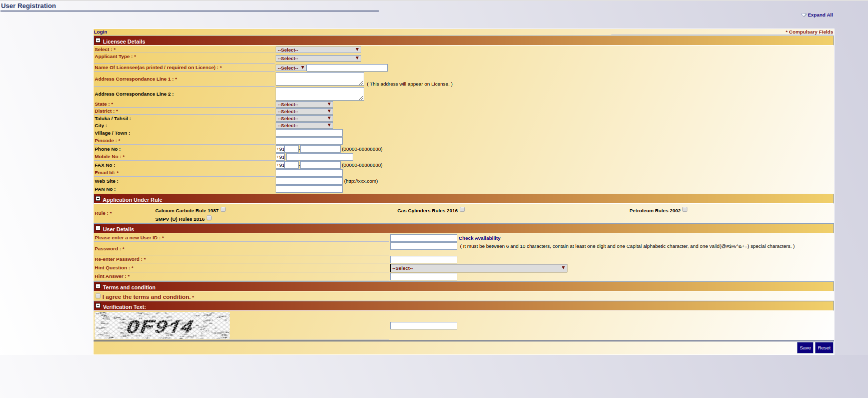
Task: Click the 0F914 captcha image
Action: [x=162, y=325]
